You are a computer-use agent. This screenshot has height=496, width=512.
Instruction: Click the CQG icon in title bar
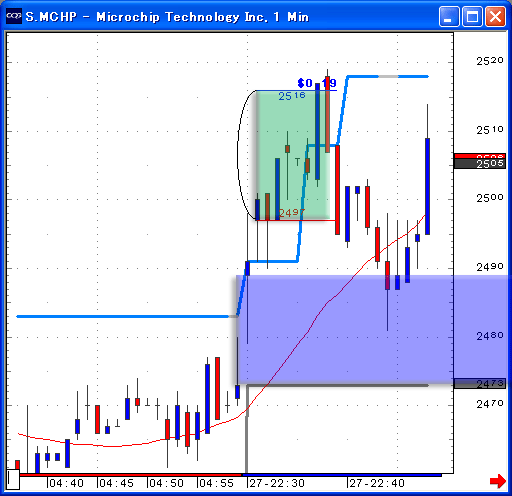tap(14, 16)
